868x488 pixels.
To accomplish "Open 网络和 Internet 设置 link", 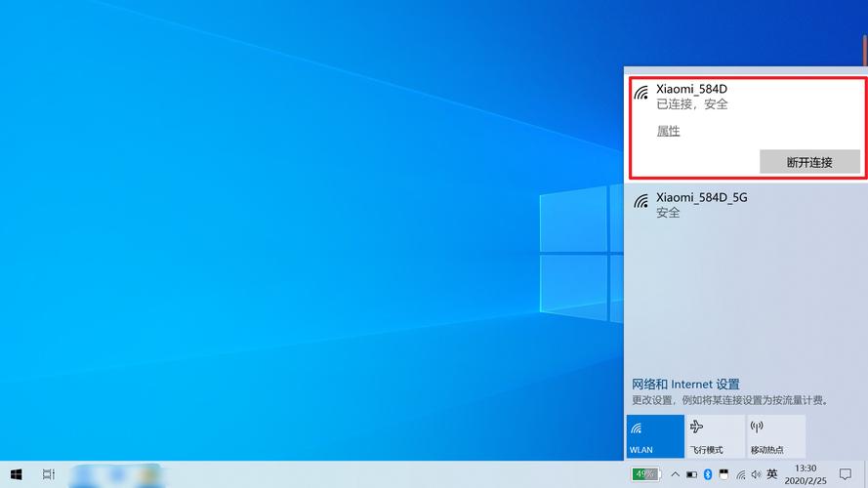I will click(685, 385).
